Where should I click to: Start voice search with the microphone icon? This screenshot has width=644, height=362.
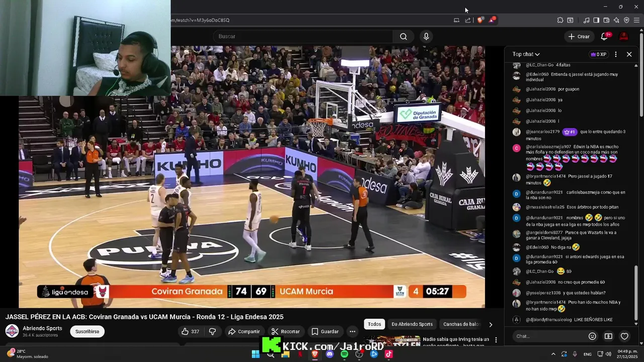426,36
